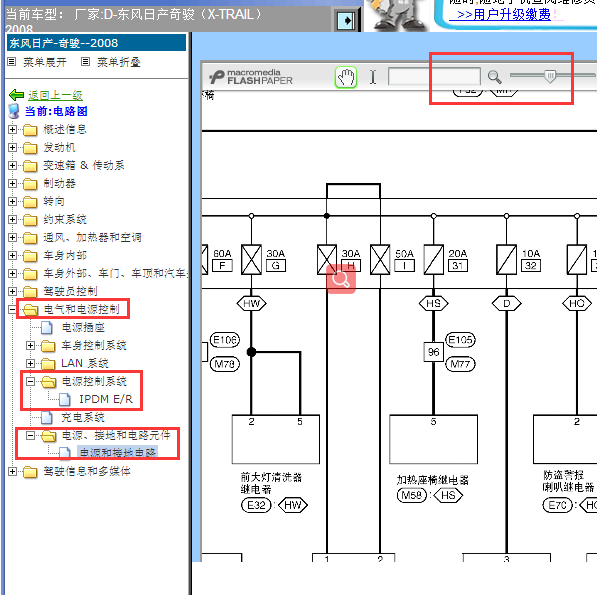This screenshot has width=597, height=595.
Task: Expand the 制动器 folder
Action: [x=12, y=183]
